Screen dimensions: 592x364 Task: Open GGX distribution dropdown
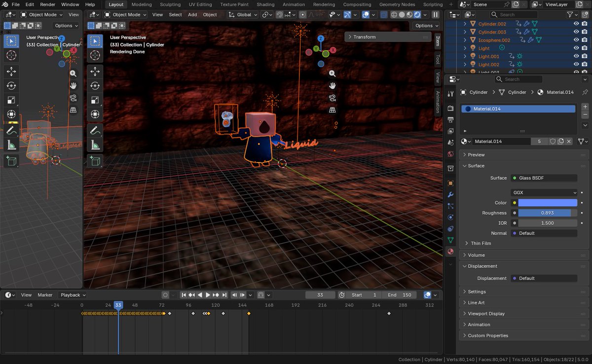pyautogui.click(x=544, y=192)
